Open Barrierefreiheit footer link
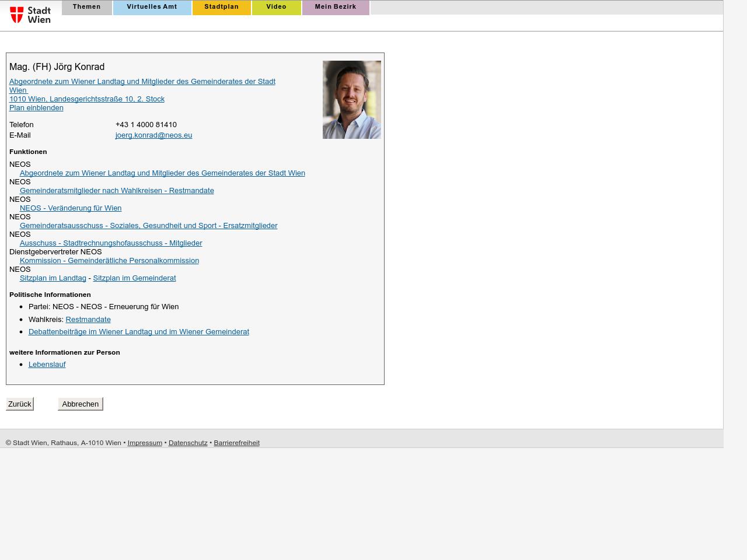Viewport: 747px width, 560px height. coord(236,443)
